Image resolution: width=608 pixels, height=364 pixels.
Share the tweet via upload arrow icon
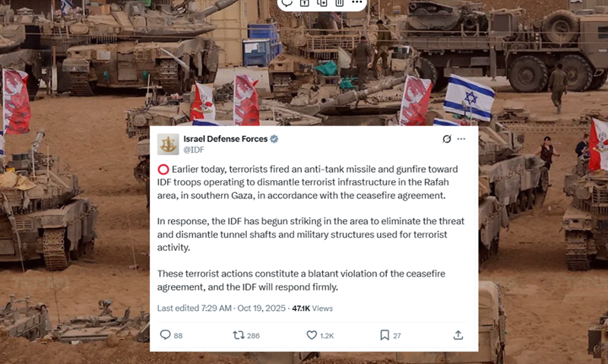pyautogui.click(x=458, y=335)
